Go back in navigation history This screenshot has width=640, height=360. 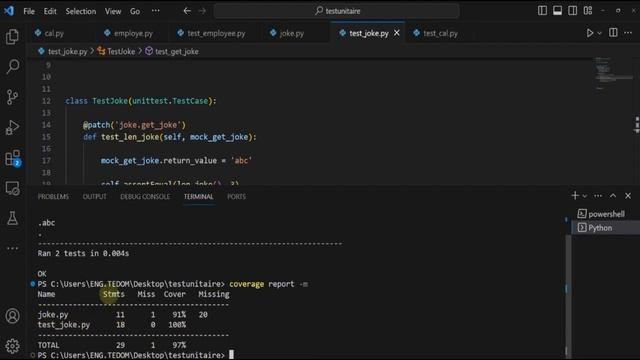tap(187, 11)
